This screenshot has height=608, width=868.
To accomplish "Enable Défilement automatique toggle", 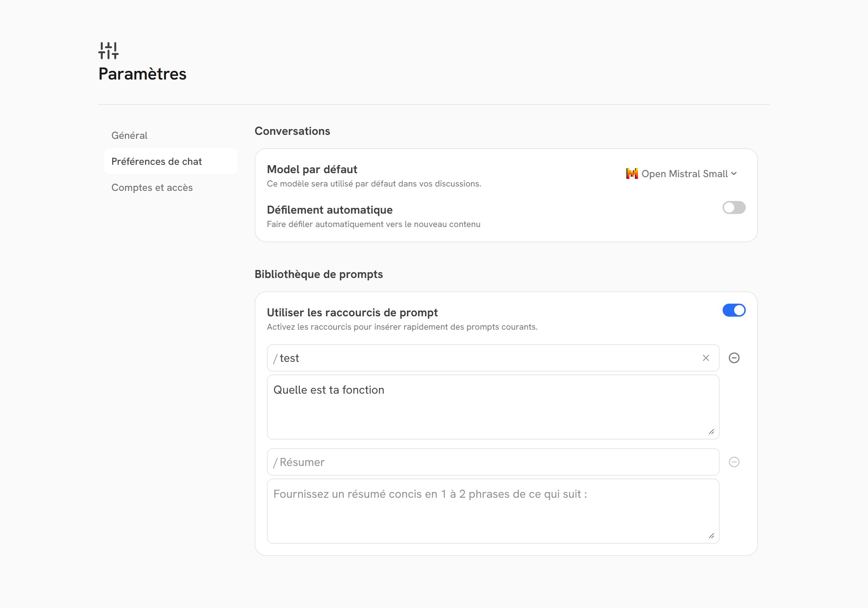I will coord(733,207).
